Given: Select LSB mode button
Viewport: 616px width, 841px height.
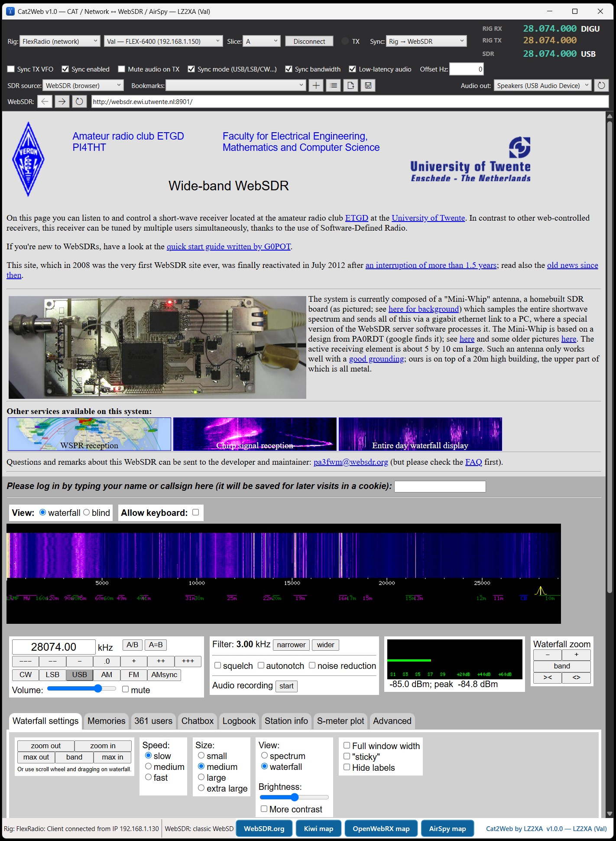Looking at the screenshot, I should point(52,675).
